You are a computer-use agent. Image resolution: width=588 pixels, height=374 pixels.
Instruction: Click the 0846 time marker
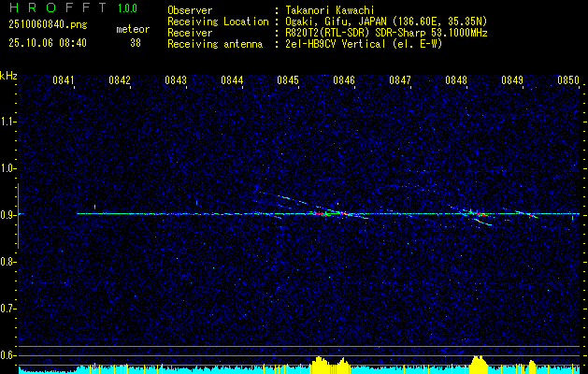point(344,79)
